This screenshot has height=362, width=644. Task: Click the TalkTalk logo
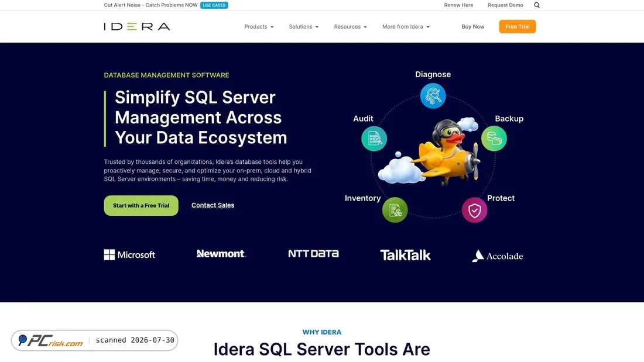point(405,256)
